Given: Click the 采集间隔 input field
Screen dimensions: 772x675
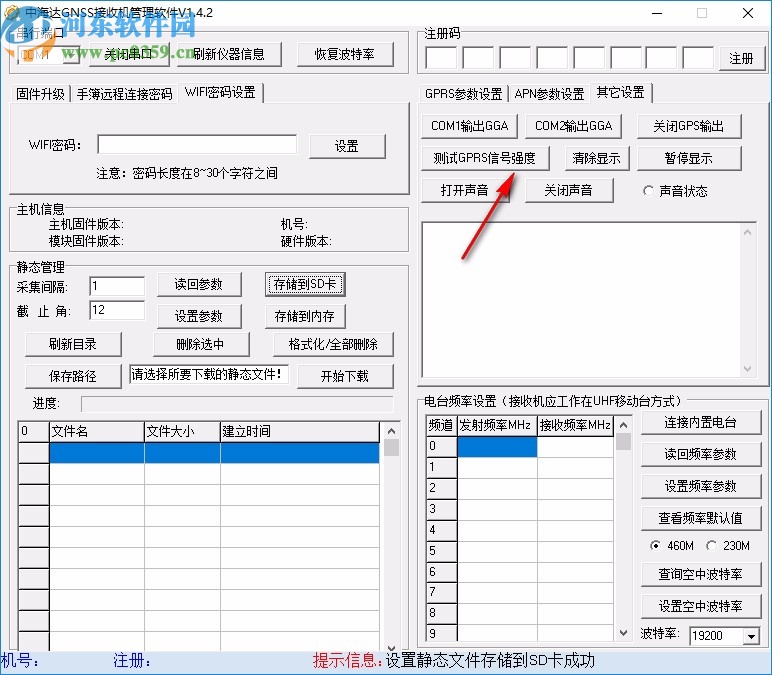Looking at the screenshot, I should [x=117, y=286].
